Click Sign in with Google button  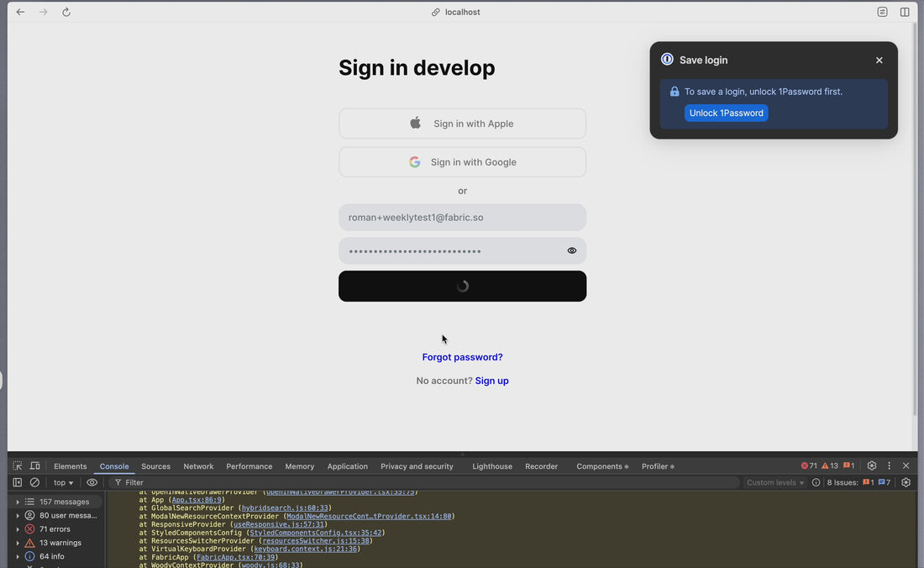click(462, 162)
